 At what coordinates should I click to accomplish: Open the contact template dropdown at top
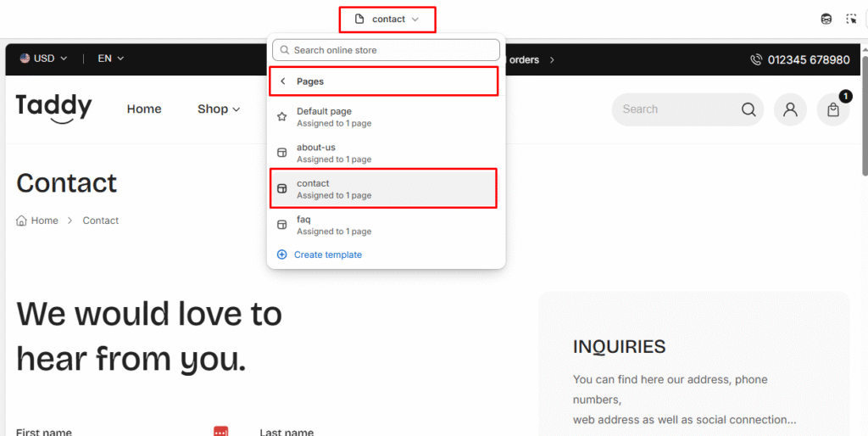387,19
